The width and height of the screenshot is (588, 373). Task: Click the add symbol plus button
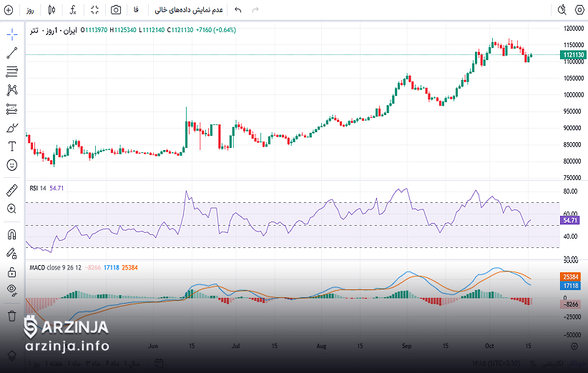(9, 10)
